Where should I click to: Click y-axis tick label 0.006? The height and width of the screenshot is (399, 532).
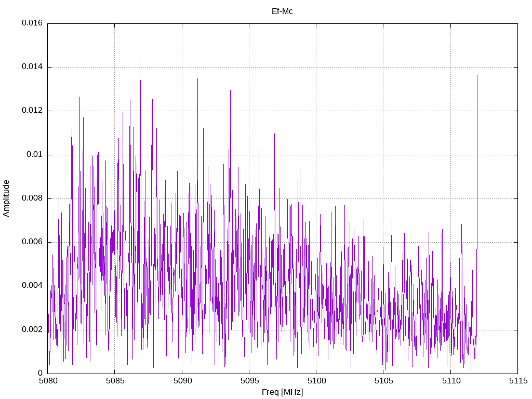click(x=32, y=242)
